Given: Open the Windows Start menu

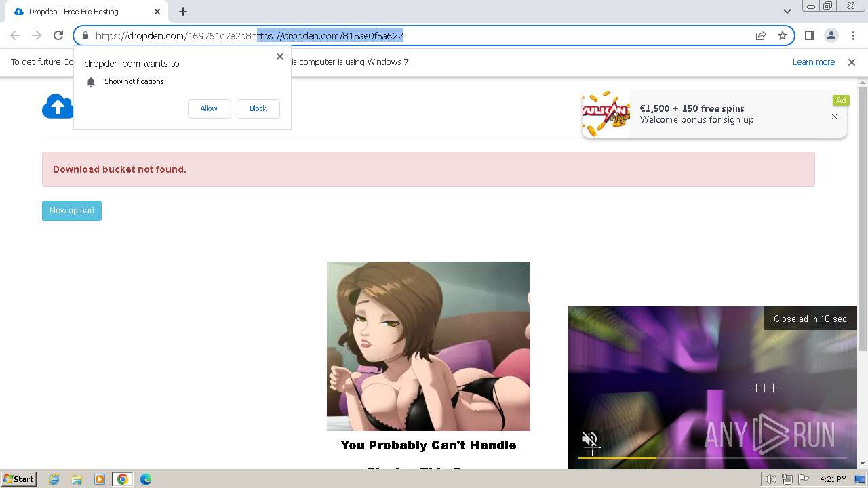Looking at the screenshot, I should click(18, 479).
